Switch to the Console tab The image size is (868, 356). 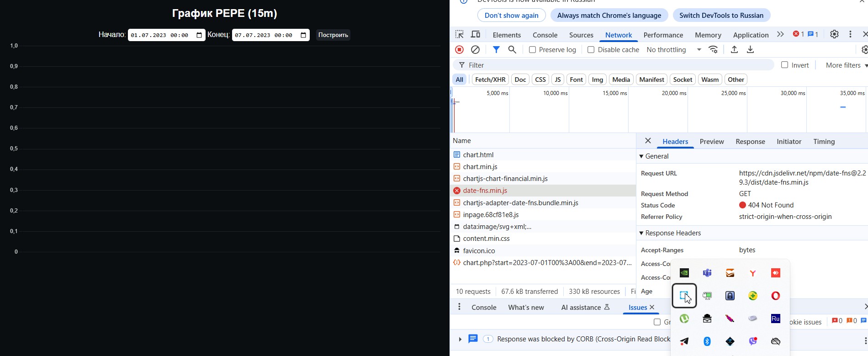[x=545, y=35]
